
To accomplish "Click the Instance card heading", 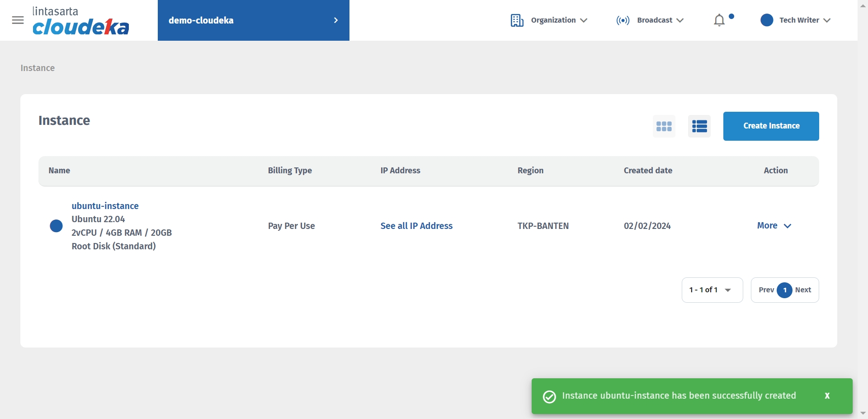I will tap(64, 120).
